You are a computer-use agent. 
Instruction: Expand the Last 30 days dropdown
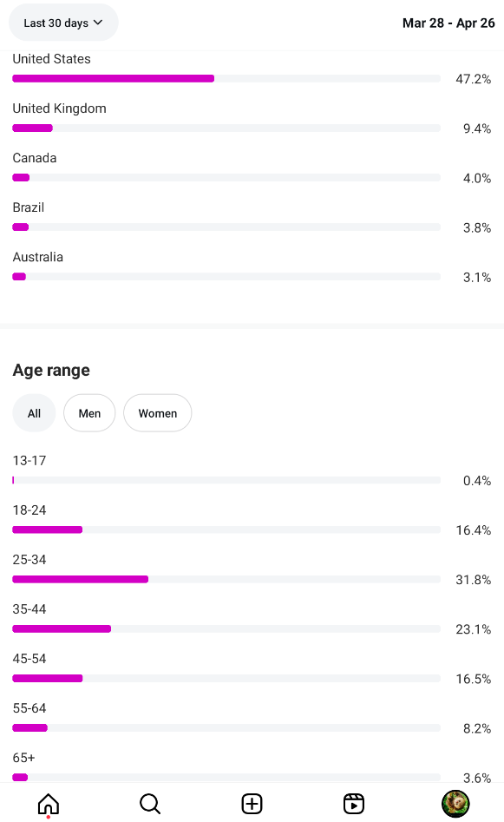point(63,23)
